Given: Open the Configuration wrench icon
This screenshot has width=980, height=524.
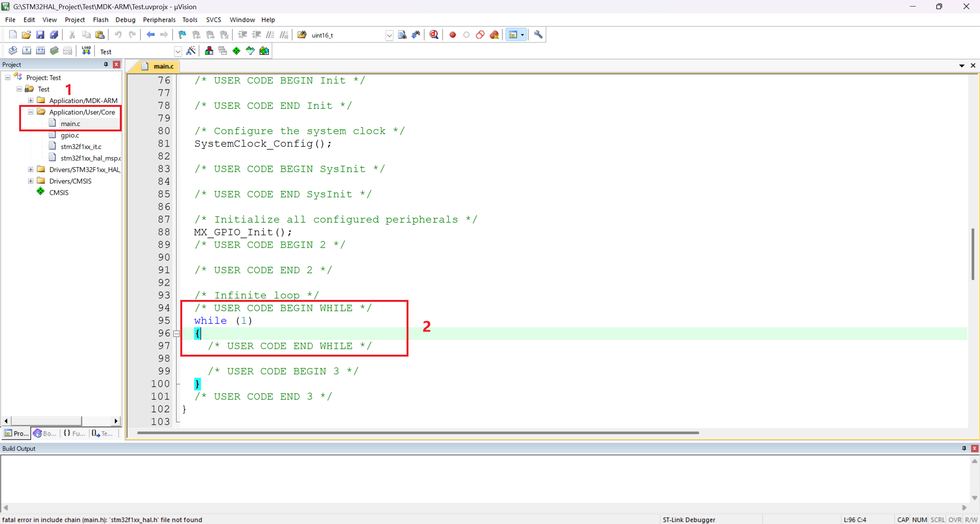Looking at the screenshot, I should (538, 35).
